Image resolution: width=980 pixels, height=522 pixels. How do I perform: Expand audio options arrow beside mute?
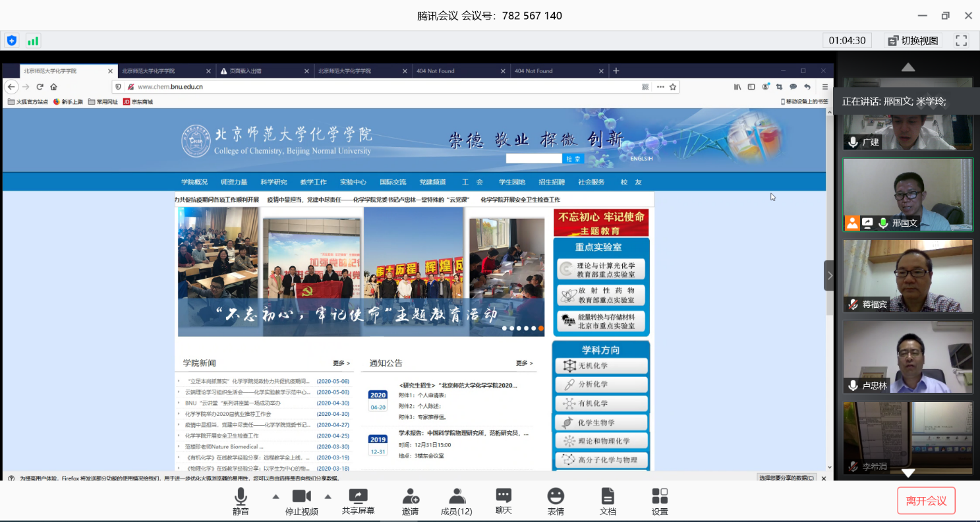[x=275, y=496]
